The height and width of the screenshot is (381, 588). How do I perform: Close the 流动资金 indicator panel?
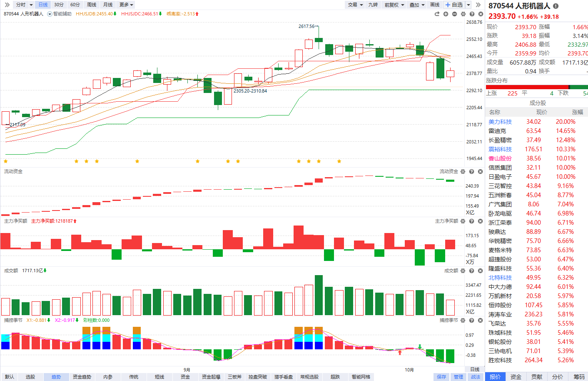click(480, 171)
